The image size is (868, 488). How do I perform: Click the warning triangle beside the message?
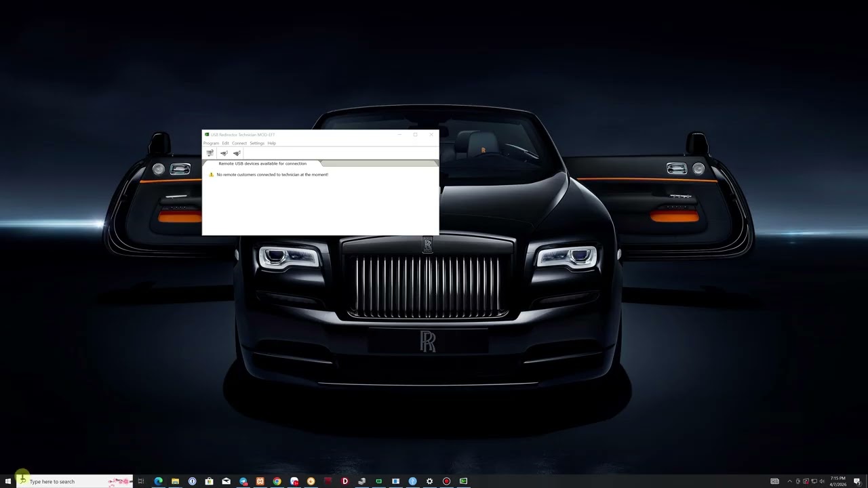pyautogui.click(x=211, y=174)
